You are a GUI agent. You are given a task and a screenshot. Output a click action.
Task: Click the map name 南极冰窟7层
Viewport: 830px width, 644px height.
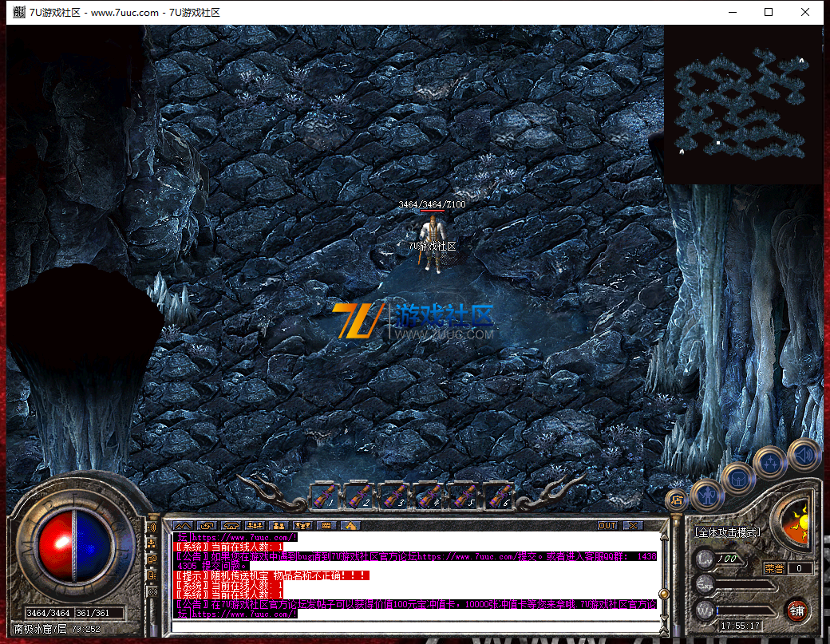click(40, 629)
